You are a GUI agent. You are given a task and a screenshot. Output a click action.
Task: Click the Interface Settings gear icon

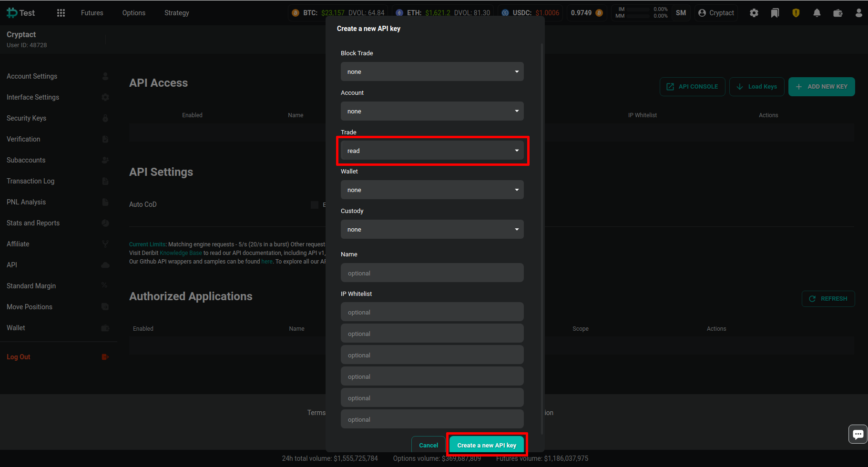(105, 97)
